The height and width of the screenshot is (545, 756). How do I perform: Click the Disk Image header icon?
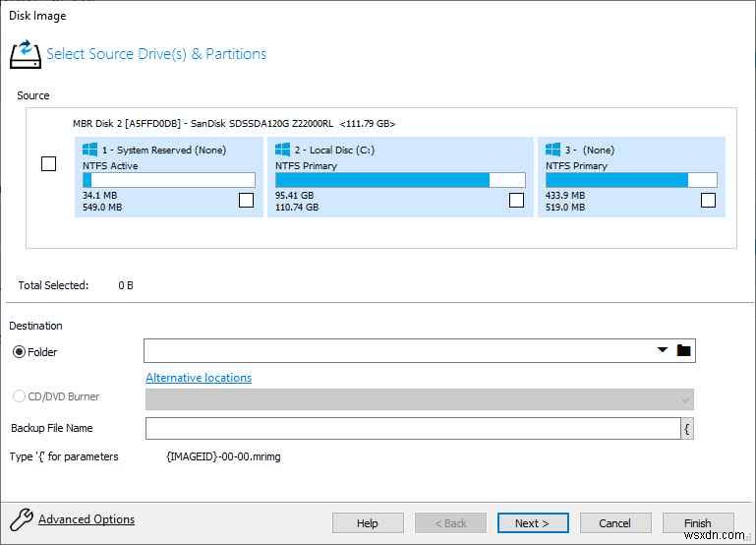coord(25,53)
